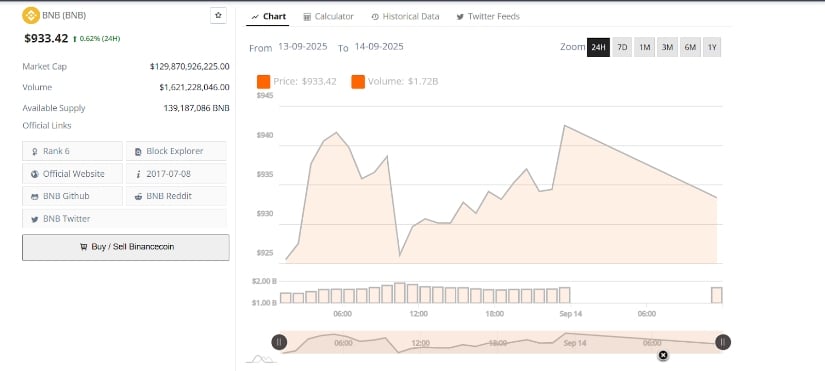Click the BNB (BNB) coin title
Image resolution: width=825 pixels, height=371 pixels.
64,15
